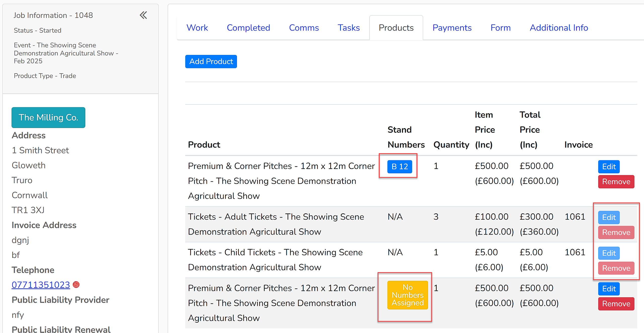Click the Product Type - Trade text
Viewport: 644px width, 333px height.
coord(45,76)
